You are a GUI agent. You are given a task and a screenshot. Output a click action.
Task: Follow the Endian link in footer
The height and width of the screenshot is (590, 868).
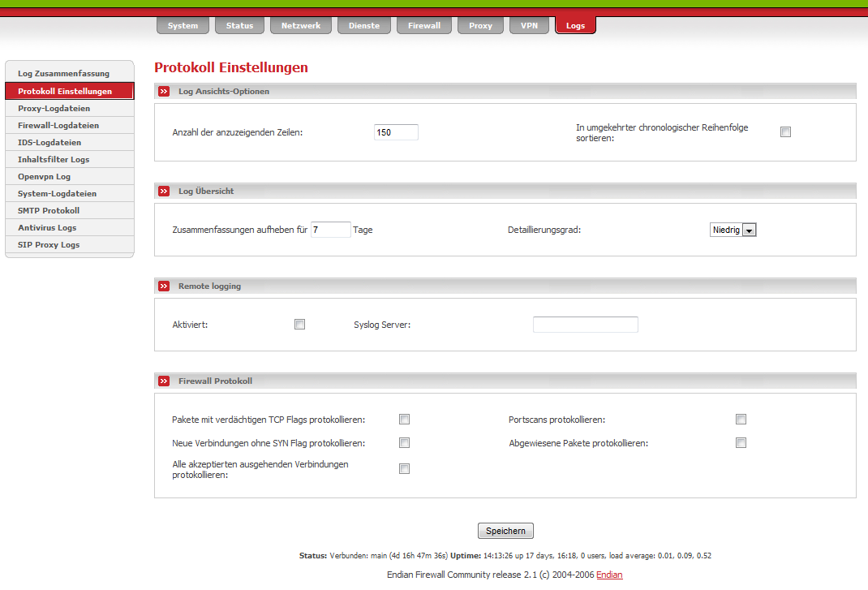[609, 575]
